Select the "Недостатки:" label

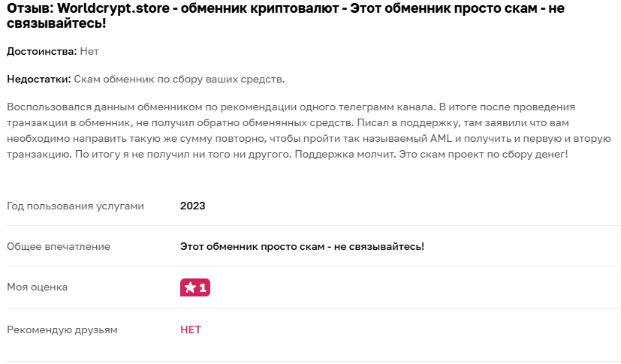click(39, 79)
